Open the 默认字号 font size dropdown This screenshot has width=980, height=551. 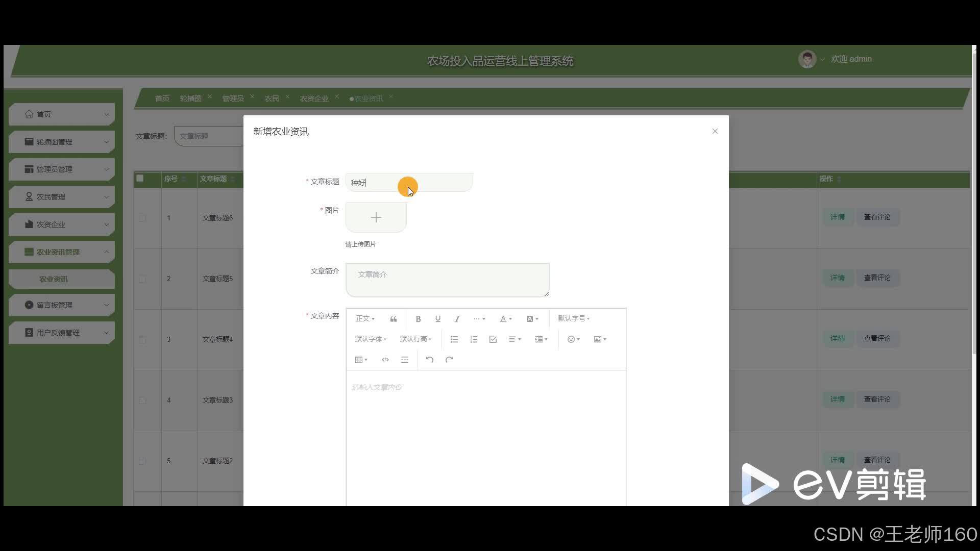pos(573,318)
